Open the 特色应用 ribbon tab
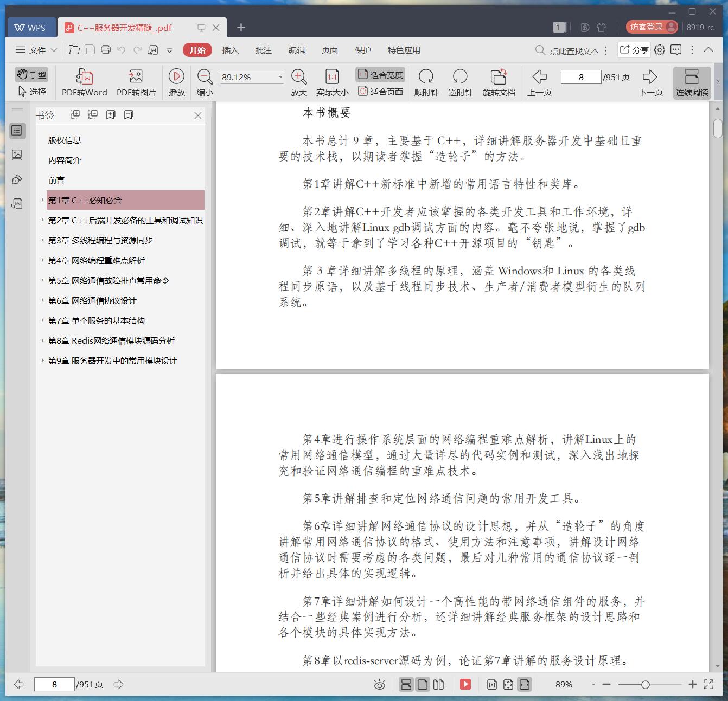 (x=404, y=50)
